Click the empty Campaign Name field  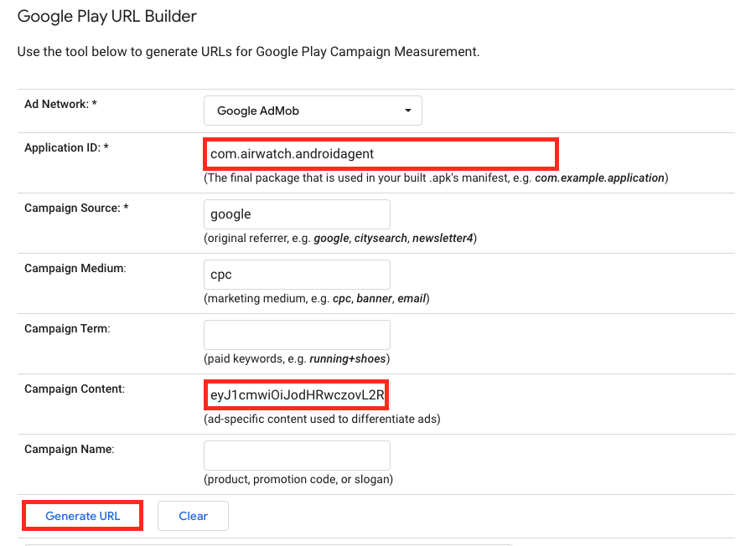[x=297, y=455]
